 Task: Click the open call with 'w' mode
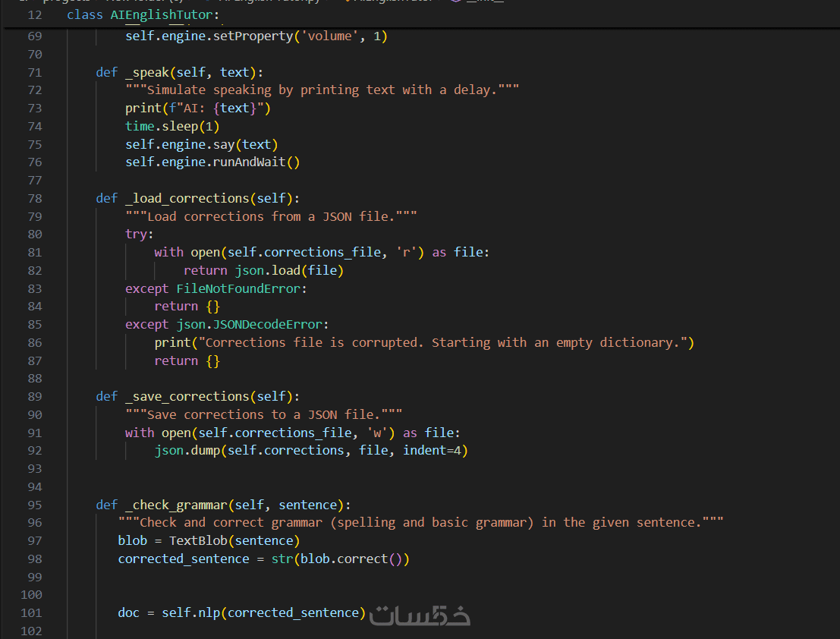click(278, 433)
